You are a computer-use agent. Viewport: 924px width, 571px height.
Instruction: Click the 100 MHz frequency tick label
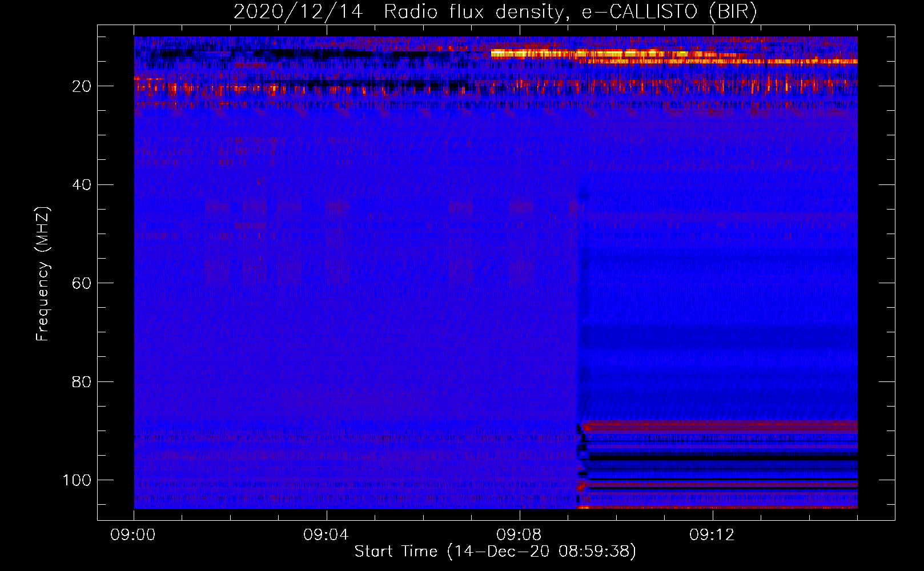point(77,480)
